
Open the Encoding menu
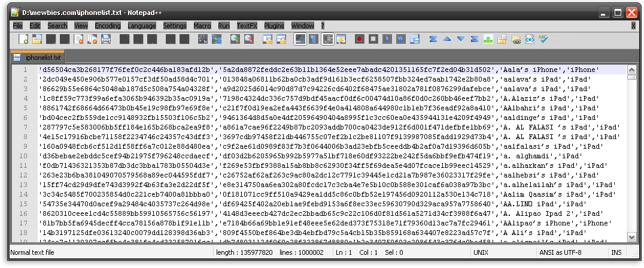[108, 26]
